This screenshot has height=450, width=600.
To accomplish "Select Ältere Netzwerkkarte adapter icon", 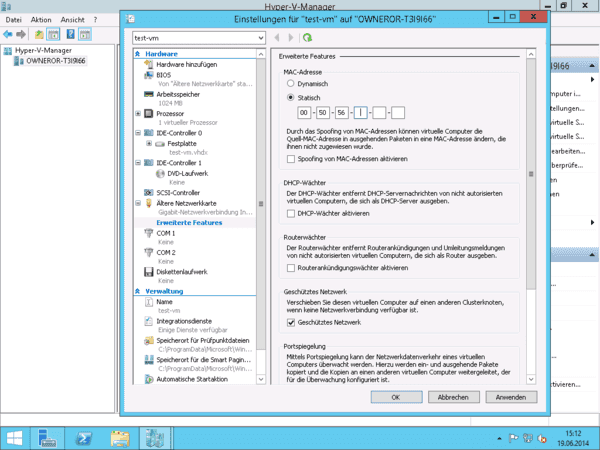I will [148, 203].
